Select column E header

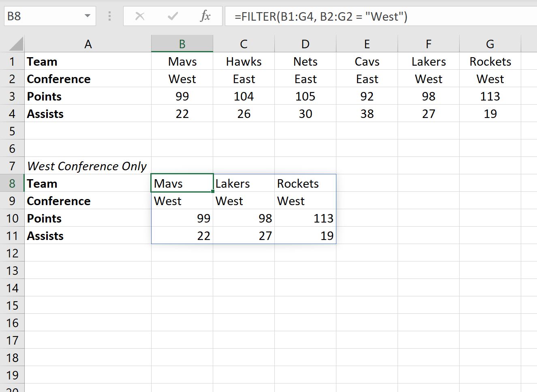367,44
